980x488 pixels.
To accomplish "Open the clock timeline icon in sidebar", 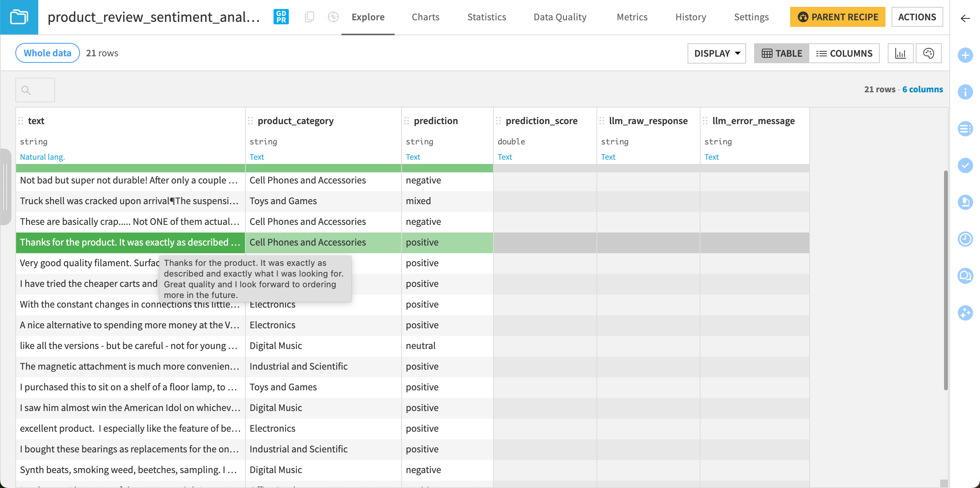I will tap(965, 239).
